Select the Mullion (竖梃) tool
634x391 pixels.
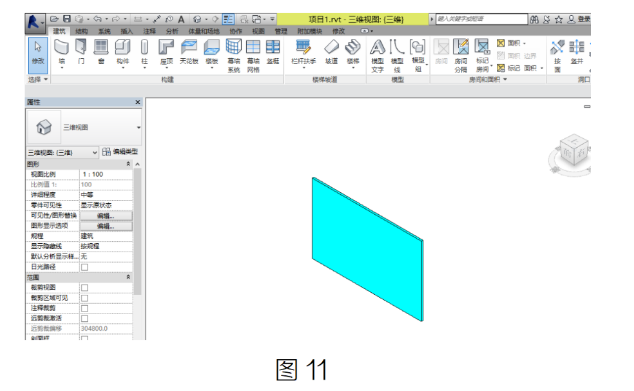click(x=273, y=52)
